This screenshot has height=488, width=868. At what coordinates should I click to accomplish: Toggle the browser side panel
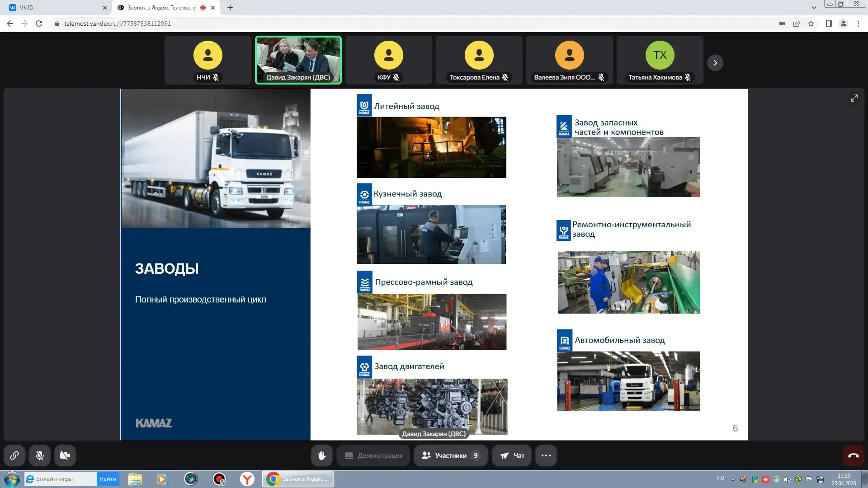click(829, 23)
